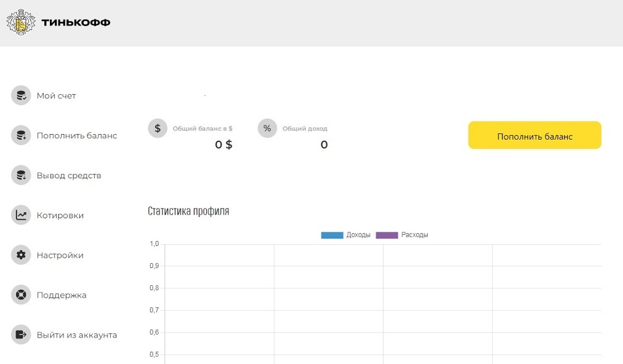The height and width of the screenshot is (364, 623).
Task: Open Котировки menu entry
Action: 60,215
